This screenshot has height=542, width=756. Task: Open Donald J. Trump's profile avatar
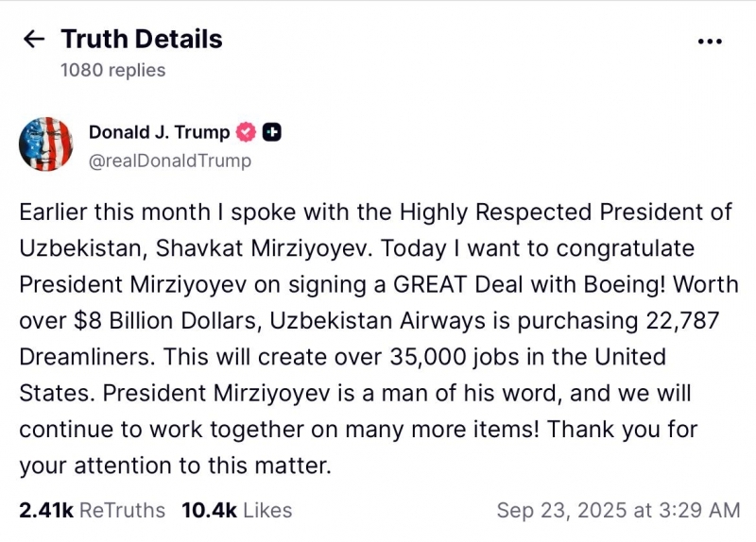[x=45, y=144]
